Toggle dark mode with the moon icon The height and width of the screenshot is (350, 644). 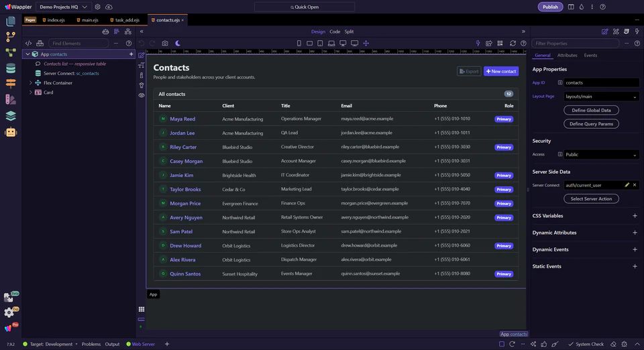click(178, 43)
